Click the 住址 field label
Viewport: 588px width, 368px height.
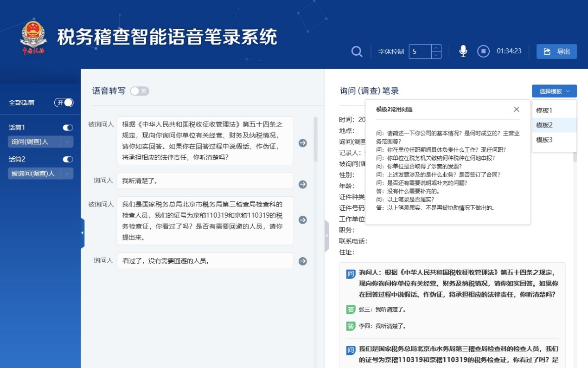(x=346, y=252)
